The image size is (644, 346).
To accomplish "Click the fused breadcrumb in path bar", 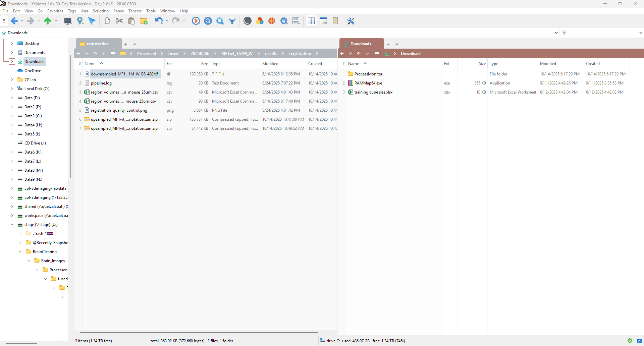I will (x=173, y=54).
